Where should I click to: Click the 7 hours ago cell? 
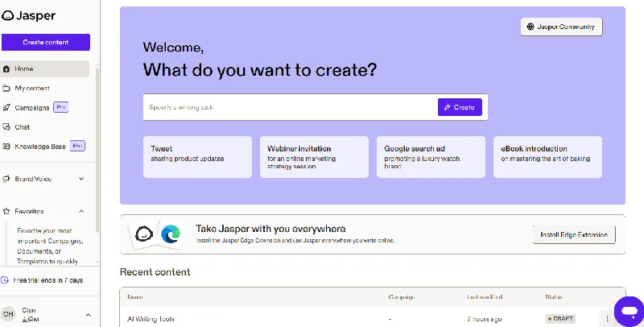pos(485,319)
